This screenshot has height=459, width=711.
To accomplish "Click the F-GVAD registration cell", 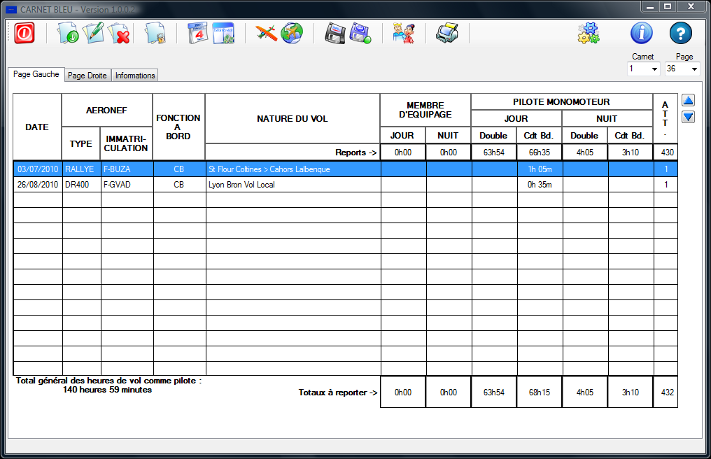I will click(127, 185).
